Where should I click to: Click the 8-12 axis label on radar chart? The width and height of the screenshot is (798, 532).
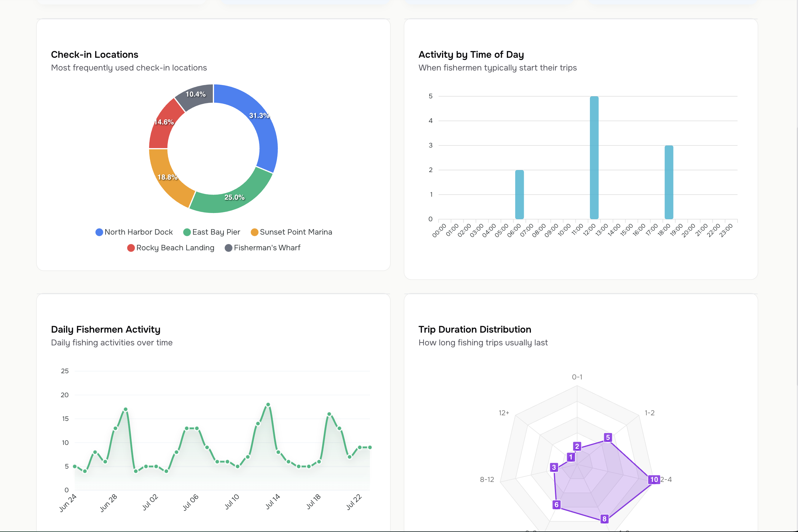tap(487, 480)
